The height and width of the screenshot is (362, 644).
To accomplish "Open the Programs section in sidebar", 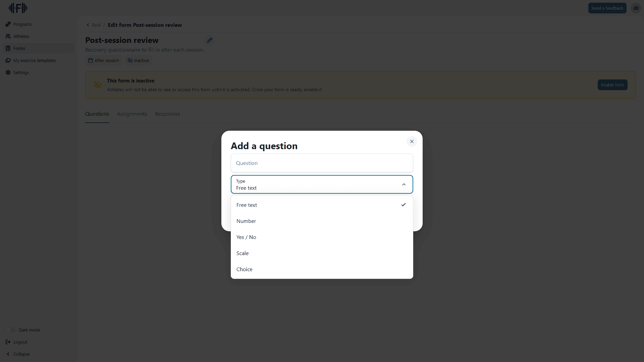I will point(22,24).
